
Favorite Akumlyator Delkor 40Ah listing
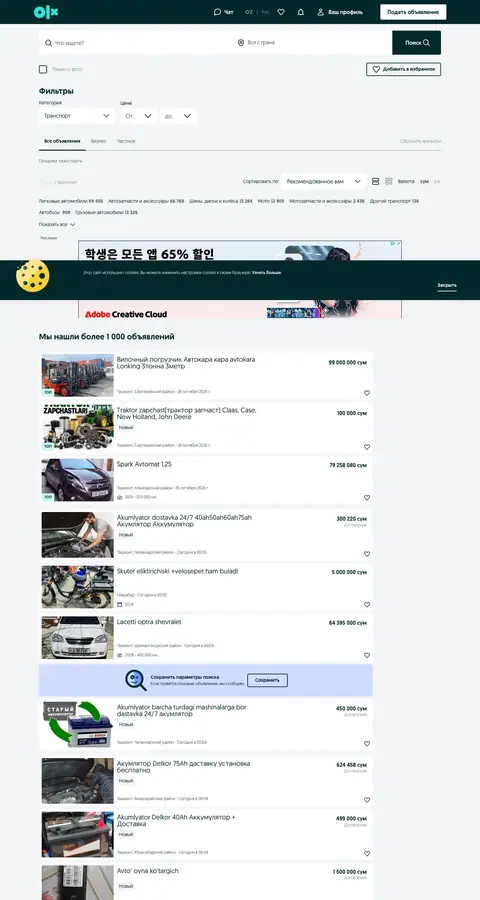(x=367, y=854)
